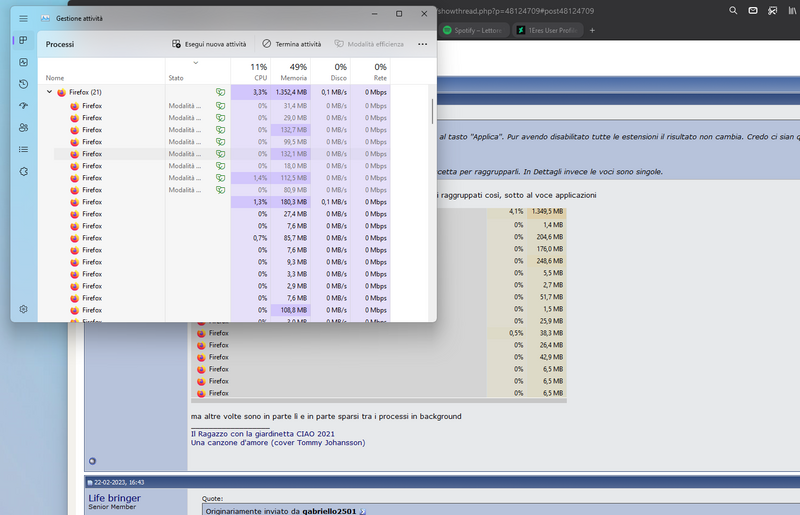This screenshot has height=515, width=800.
Task: Click the browser library icon at top right
Action: pos(792,10)
